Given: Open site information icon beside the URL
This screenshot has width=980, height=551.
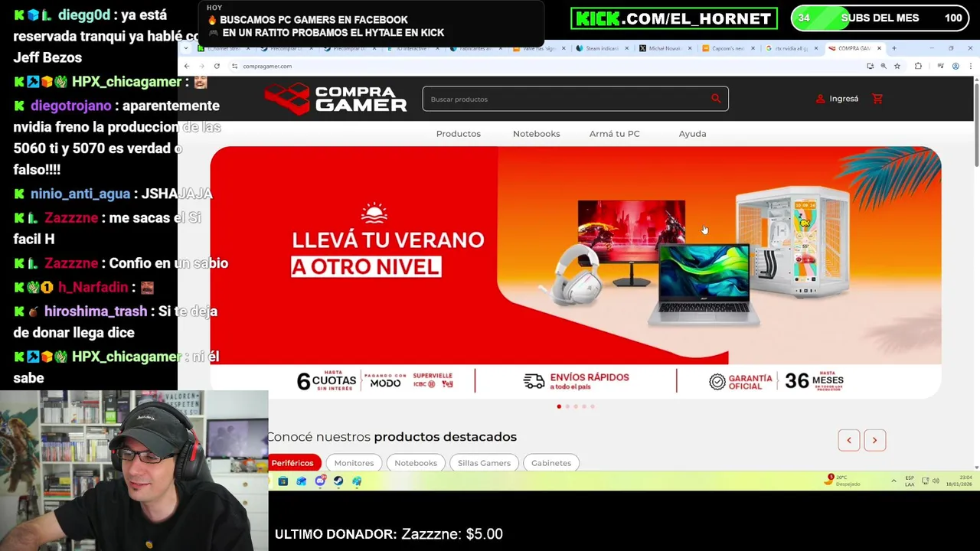Looking at the screenshot, I should pyautogui.click(x=234, y=67).
